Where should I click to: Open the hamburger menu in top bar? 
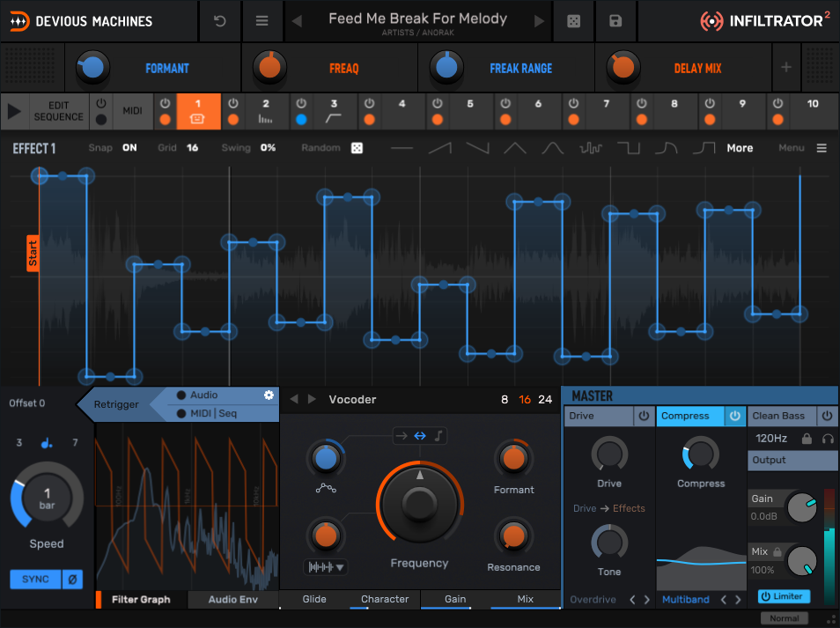pos(262,21)
